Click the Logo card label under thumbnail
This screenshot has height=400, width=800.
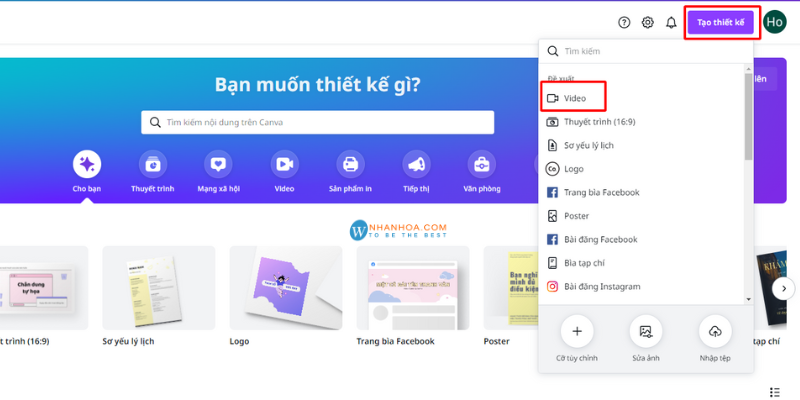239,341
